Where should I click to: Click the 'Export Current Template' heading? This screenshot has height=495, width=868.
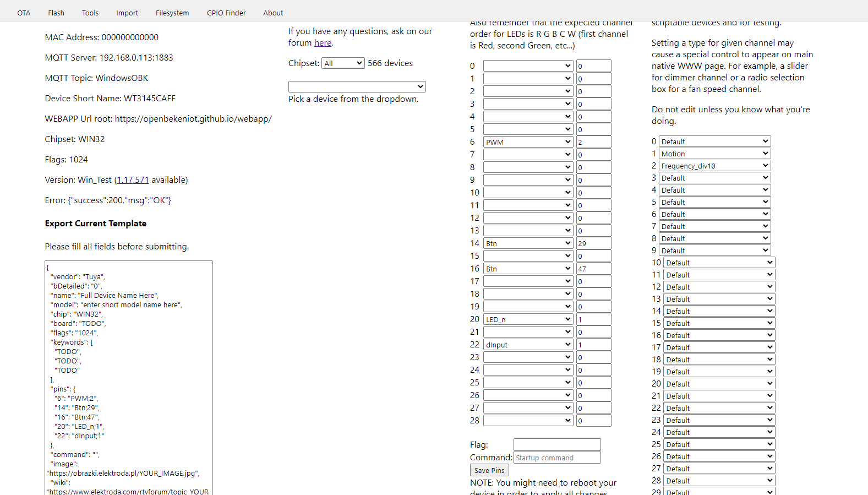(96, 224)
